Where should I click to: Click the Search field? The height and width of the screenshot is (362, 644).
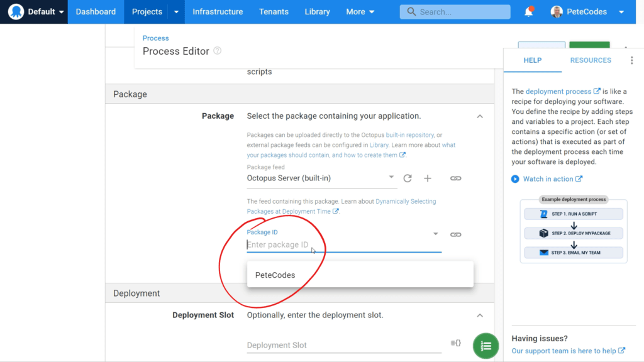455,12
